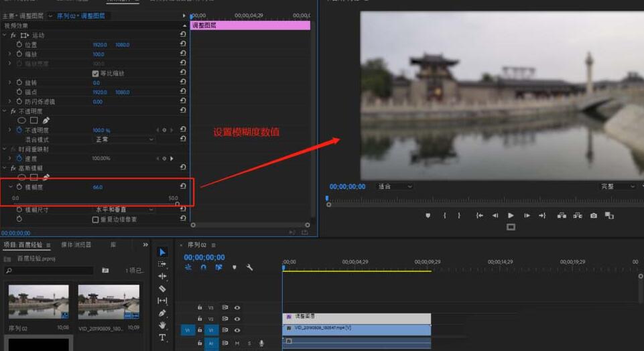Click the 模糊度 slider handle

[x=177, y=204]
